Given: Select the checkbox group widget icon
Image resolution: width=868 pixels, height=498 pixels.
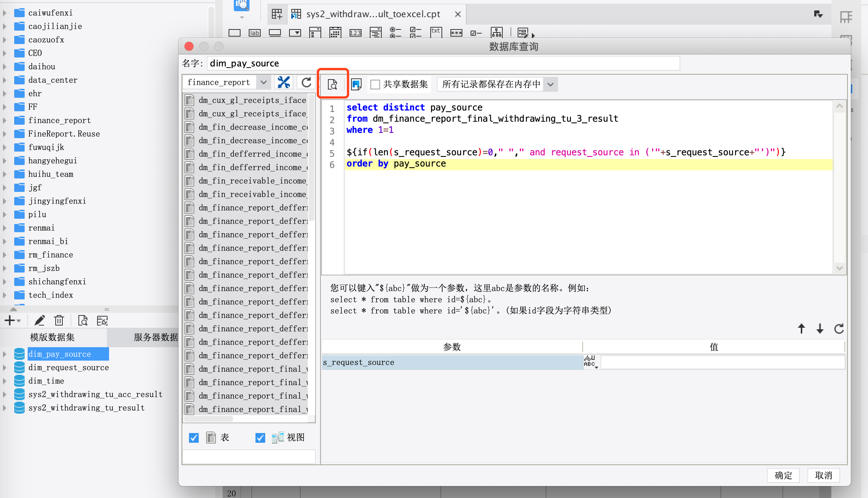Looking at the screenshot, I should click(x=415, y=33).
